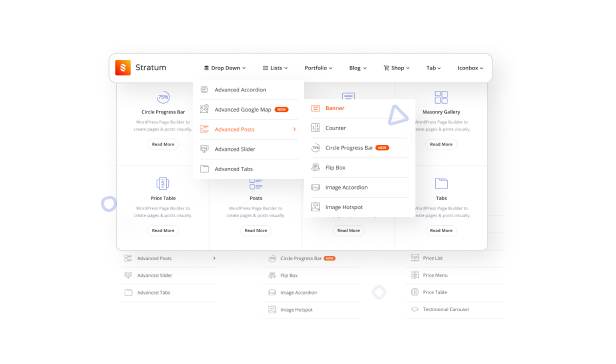Image resolution: width=616 pixels, height=364 pixels.
Task: Open the Shop nav dropdown
Action: tap(396, 68)
